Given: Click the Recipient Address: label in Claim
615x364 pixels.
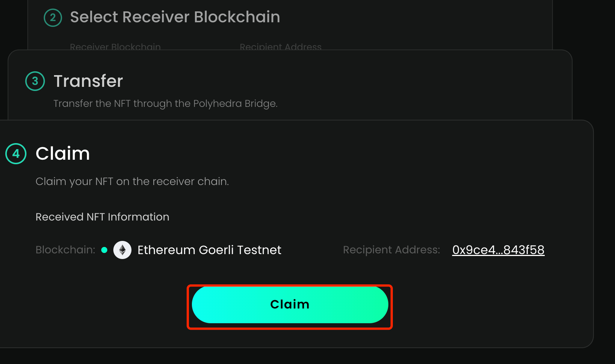Looking at the screenshot, I should pos(391,250).
